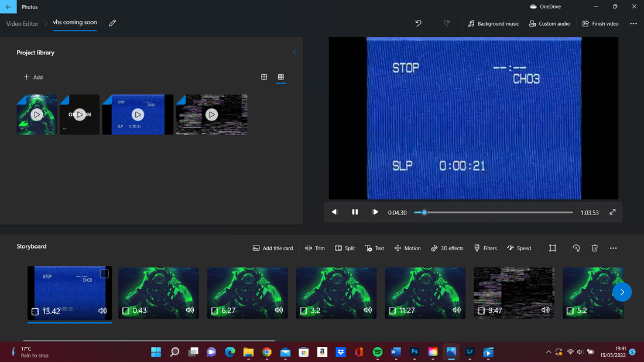Click the storyboard horizontal scrollbar

(149, 340)
